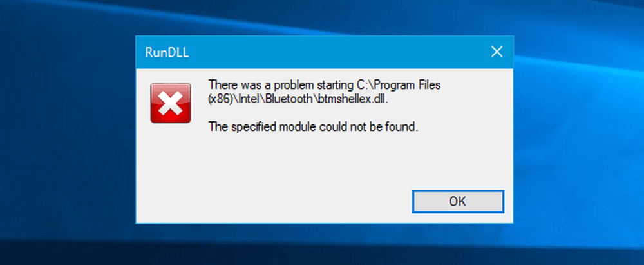Click the btmshellex.dll file name in the message
The height and width of the screenshot is (265, 644).
pyautogui.click(x=353, y=99)
